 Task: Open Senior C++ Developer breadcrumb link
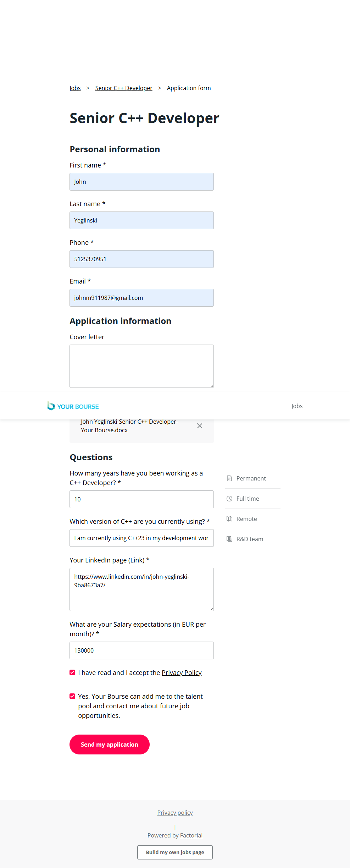pyautogui.click(x=124, y=88)
